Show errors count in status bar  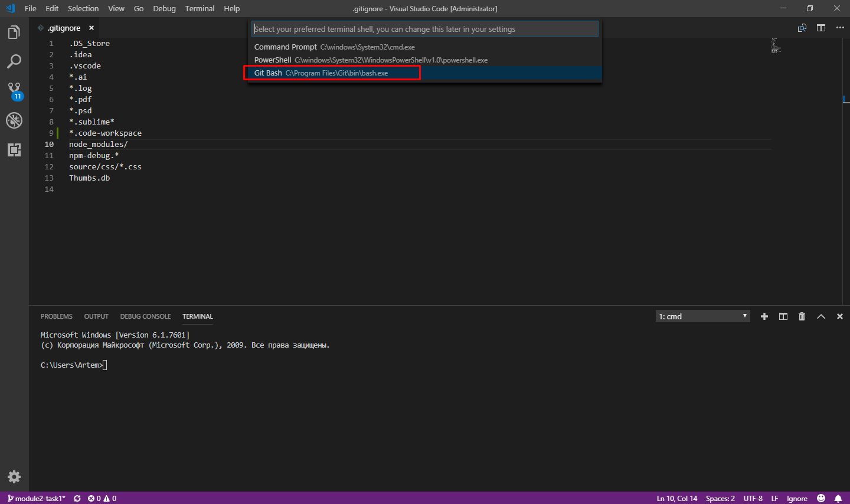(94, 499)
